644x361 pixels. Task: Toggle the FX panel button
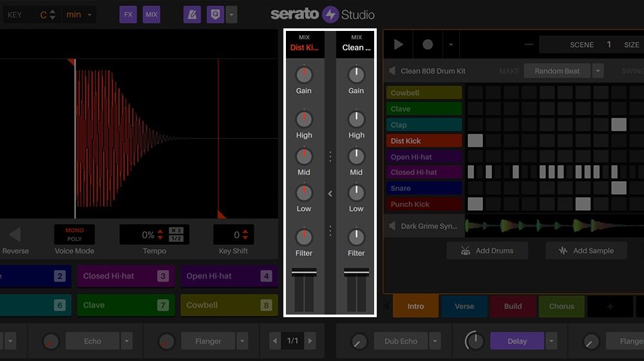point(128,14)
